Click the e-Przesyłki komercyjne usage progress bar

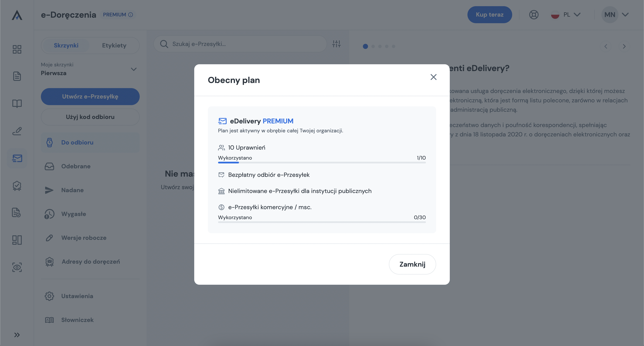point(322,222)
